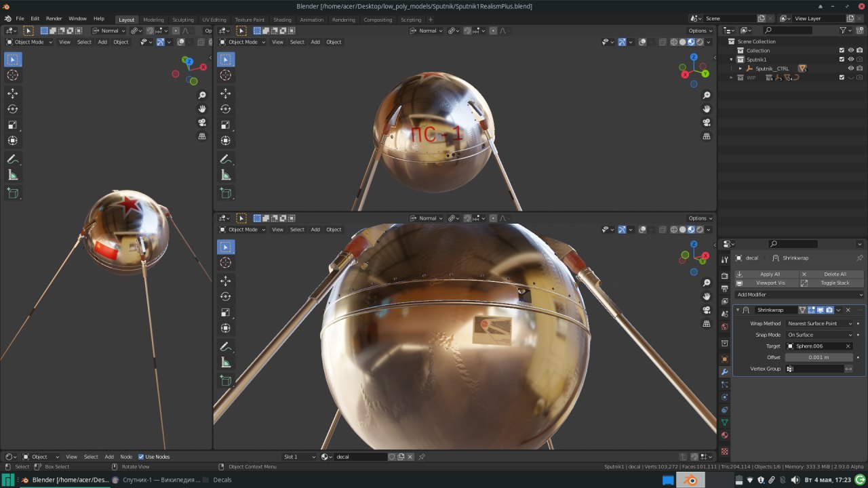Screen dimensions: 868x488
Task: Select the Move tool in bottom viewport
Action: tap(226, 281)
